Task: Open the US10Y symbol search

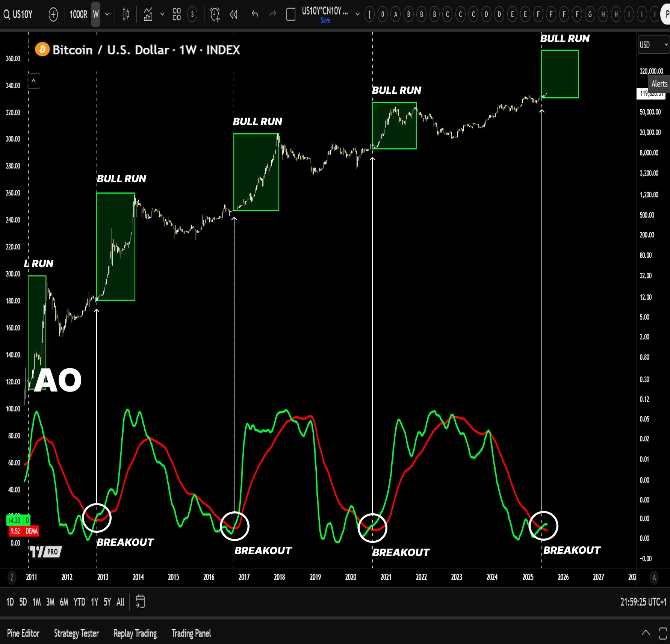Action: pyautogui.click(x=19, y=15)
